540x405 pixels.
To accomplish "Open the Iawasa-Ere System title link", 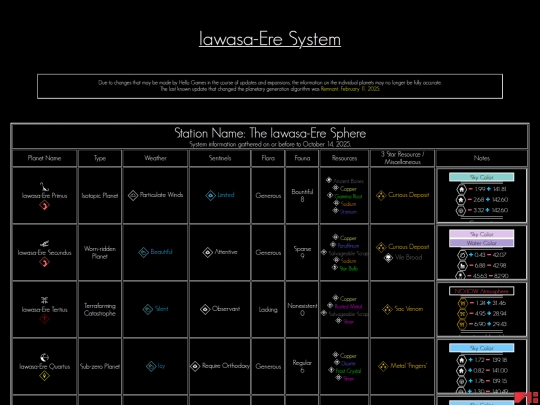I will pyautogui.click(x=270, y=39).
